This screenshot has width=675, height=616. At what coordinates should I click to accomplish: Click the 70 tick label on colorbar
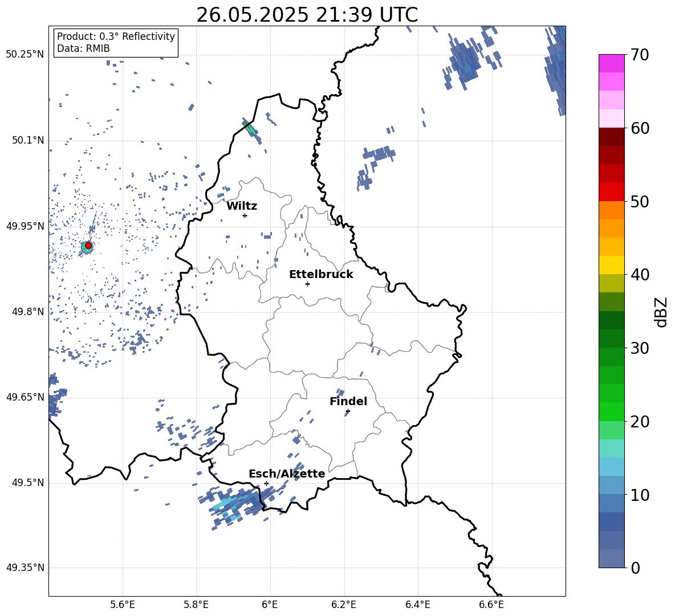[x=640, y=55]
